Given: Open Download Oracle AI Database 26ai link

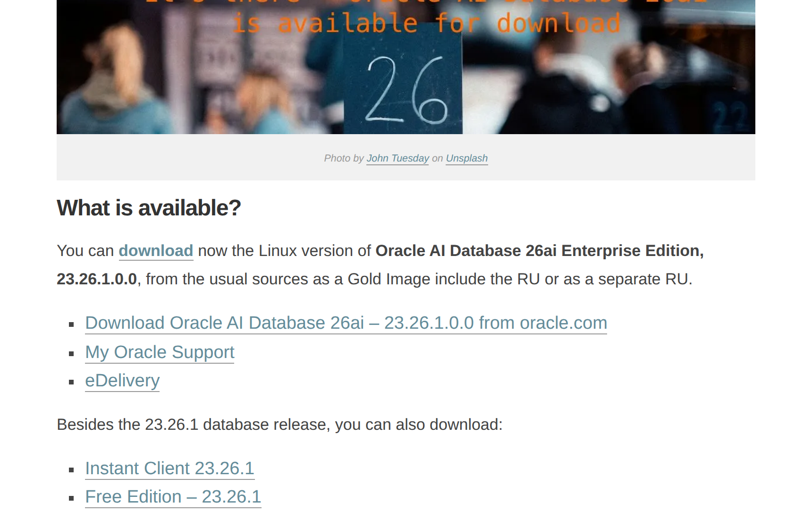Looking at the screenshot, I should point(346,323).
